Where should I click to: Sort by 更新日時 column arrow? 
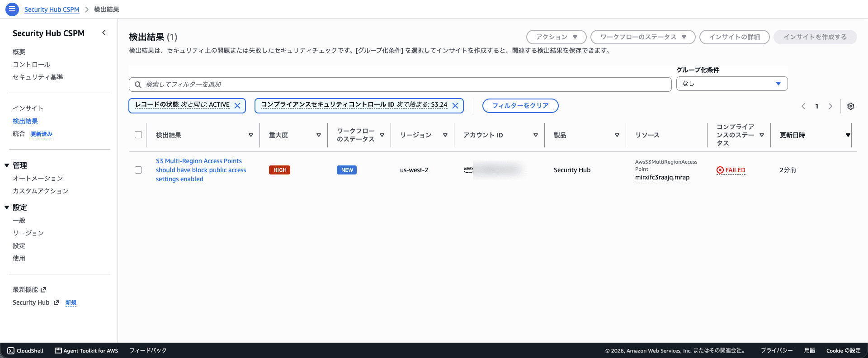[848, 135]
